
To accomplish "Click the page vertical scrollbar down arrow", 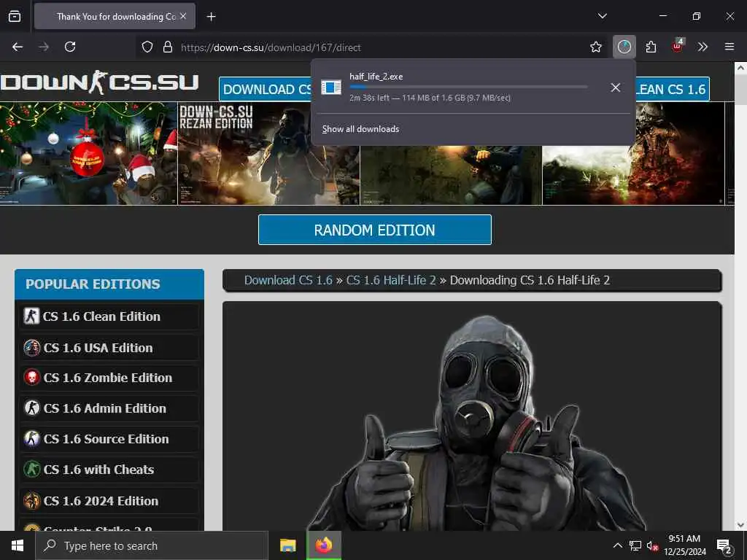I will pos(740,525).
